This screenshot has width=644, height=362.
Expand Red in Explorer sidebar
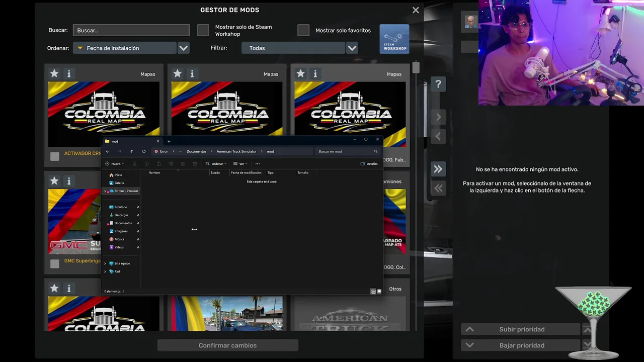tap(105, 271)
